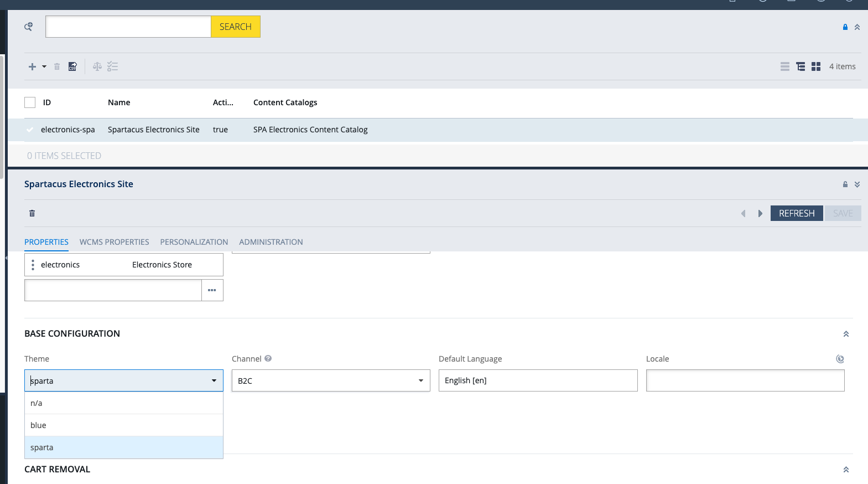Focus the Default Language field
Image resolution: width=868 pixels, height=484 pixels.
click(x=538, y=380)
